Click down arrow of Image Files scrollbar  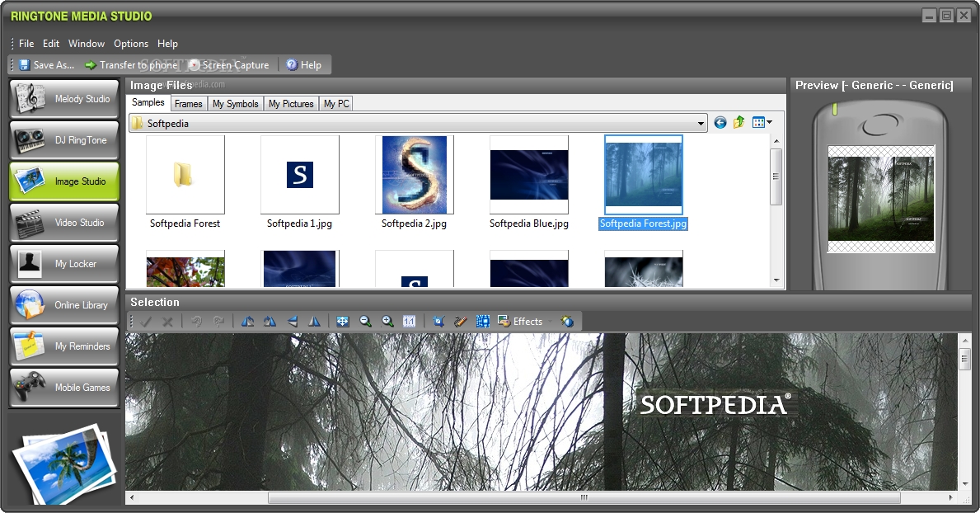[x=776, y=280]
